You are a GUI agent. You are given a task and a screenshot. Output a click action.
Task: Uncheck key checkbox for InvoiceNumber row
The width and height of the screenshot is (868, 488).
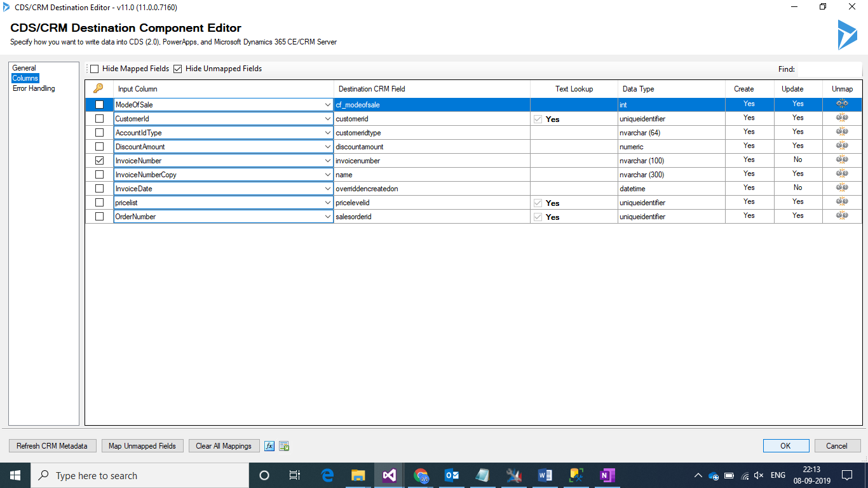99,161
